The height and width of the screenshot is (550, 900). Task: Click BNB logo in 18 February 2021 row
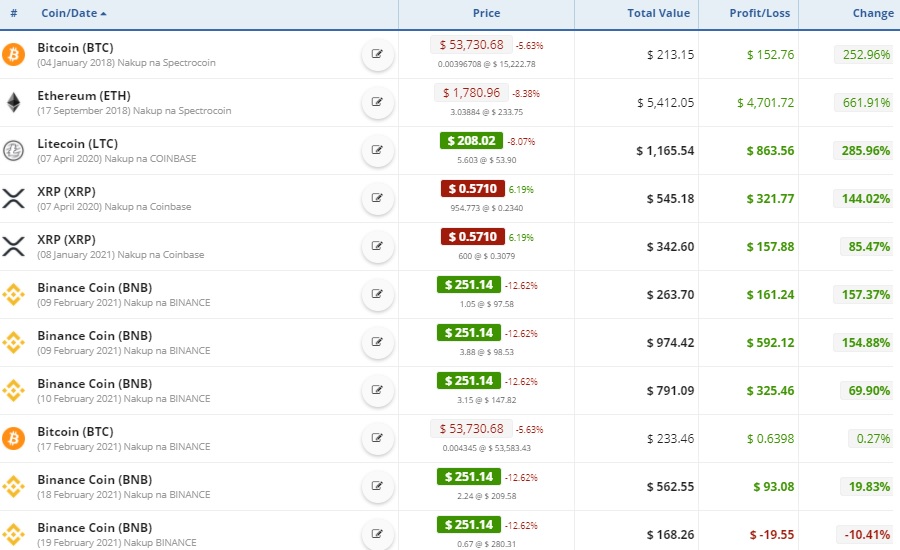(13, 487)
